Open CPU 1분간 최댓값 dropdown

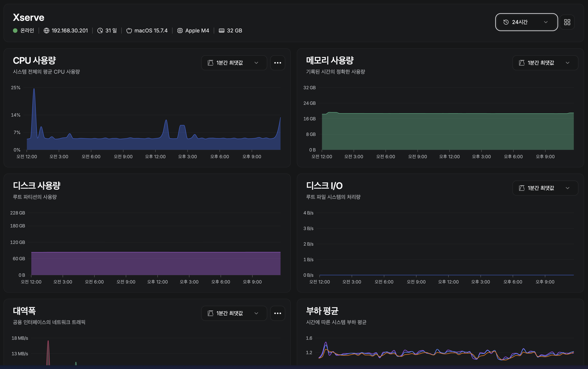pos(234,63)
